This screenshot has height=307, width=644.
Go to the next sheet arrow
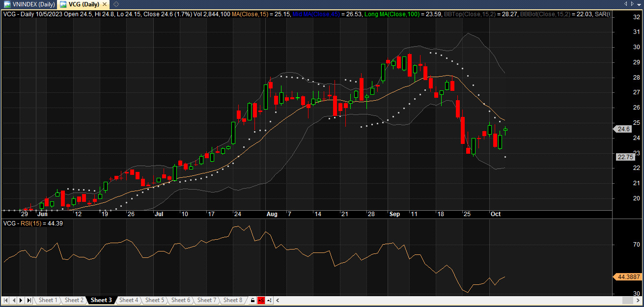coord(21,300)
